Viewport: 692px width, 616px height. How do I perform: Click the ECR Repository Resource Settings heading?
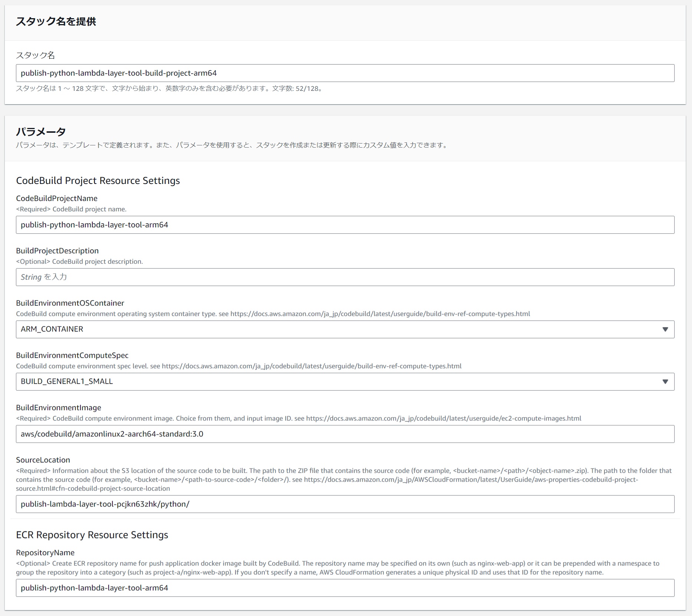92,535
